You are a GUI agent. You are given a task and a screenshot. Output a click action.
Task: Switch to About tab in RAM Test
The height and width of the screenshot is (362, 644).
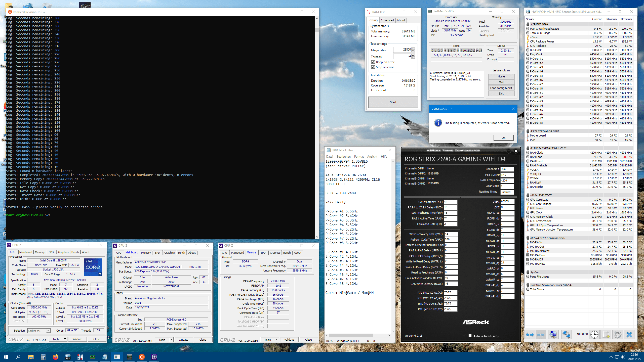click(401, 20)
